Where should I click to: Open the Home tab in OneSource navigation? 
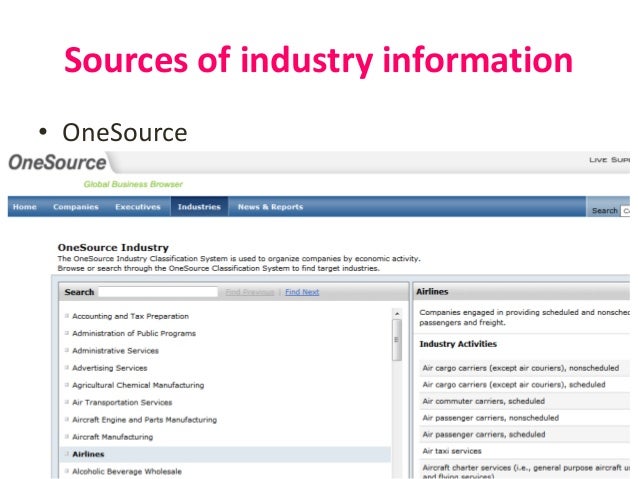point(24,207)
